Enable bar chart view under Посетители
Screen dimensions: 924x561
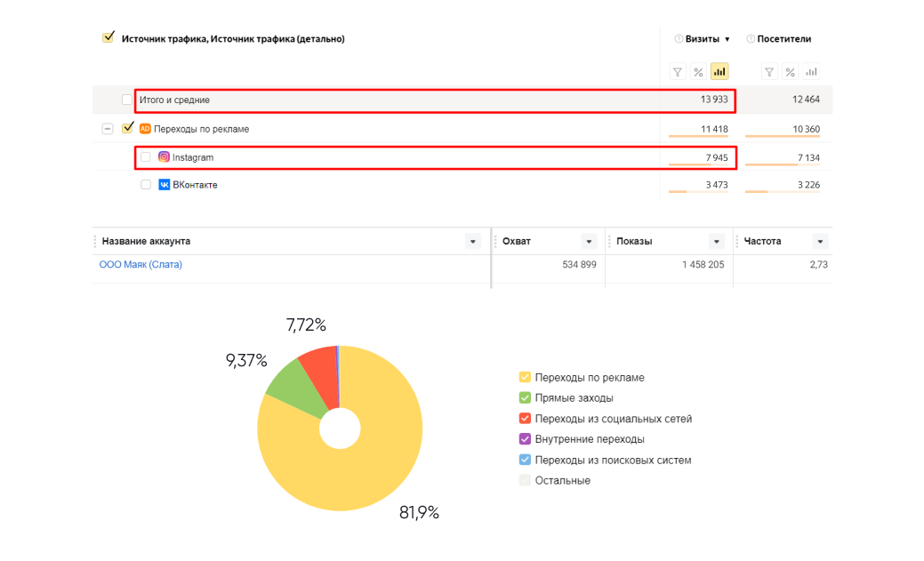[x=811, y=72]
